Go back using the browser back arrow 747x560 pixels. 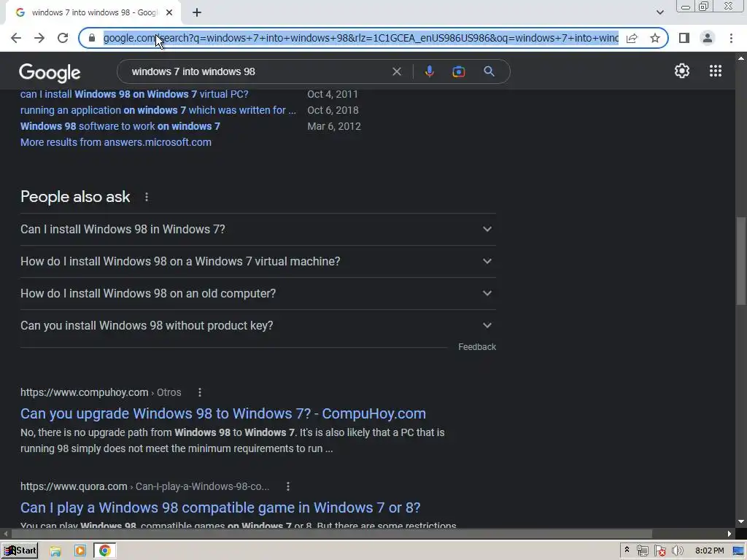[x=16, y=38]
